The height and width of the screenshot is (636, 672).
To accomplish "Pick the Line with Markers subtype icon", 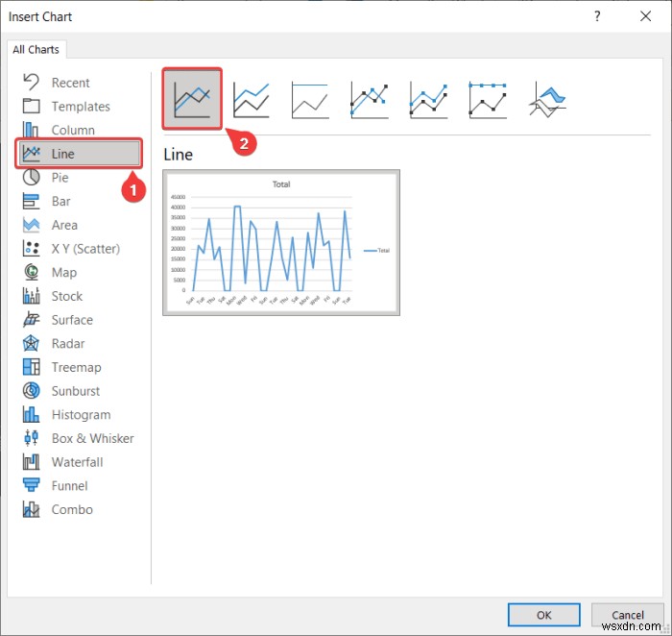I will coord(369,100).
